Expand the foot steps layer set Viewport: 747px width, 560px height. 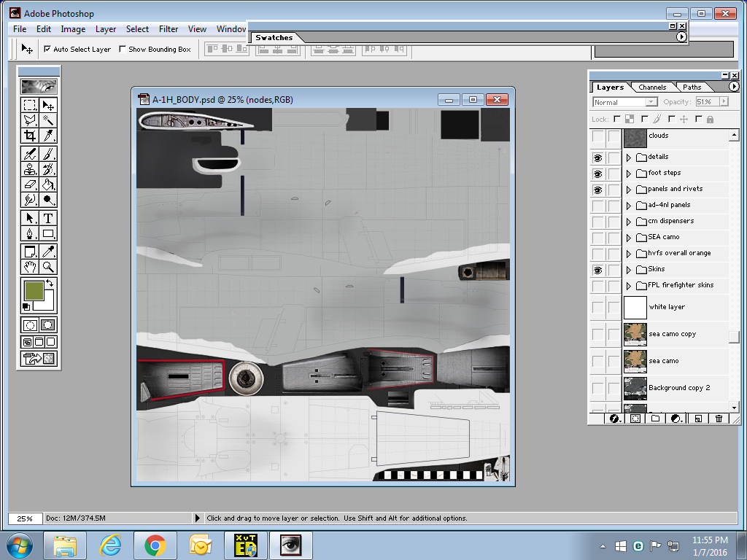click(629, 174)
